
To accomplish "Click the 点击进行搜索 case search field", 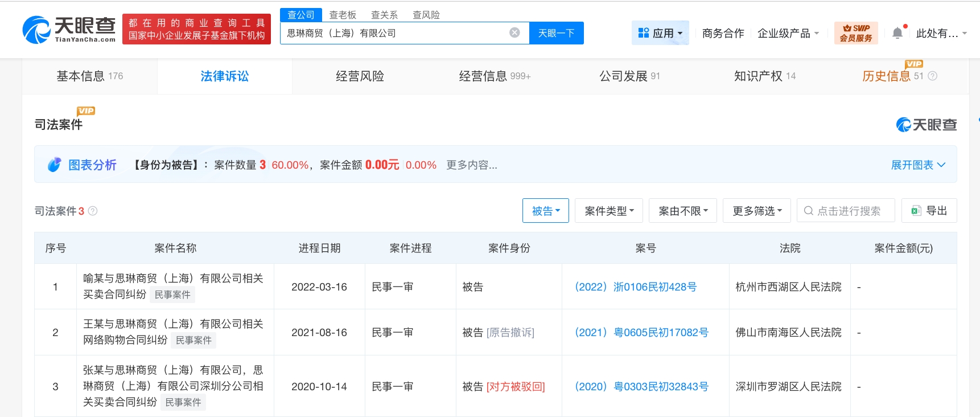I will [x=848, y=211].
